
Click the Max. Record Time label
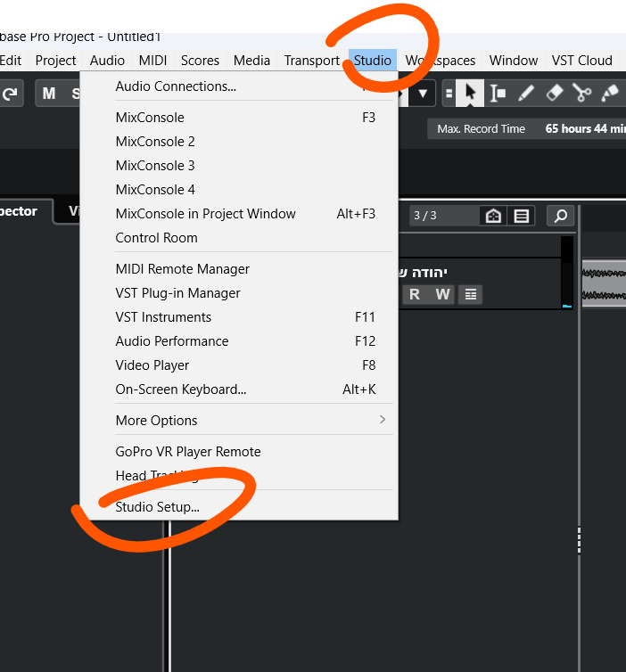(481, 128)
